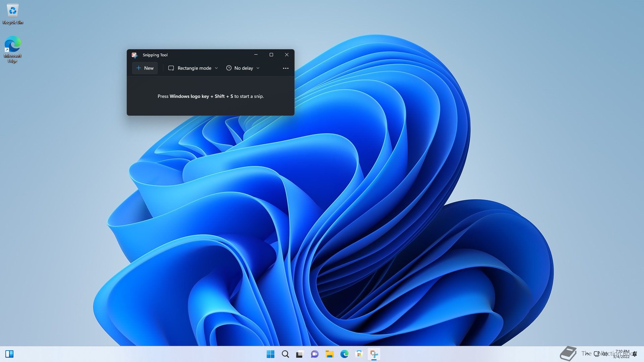Open the notifications bell icon
644x362 pixels.
[635, 354]
